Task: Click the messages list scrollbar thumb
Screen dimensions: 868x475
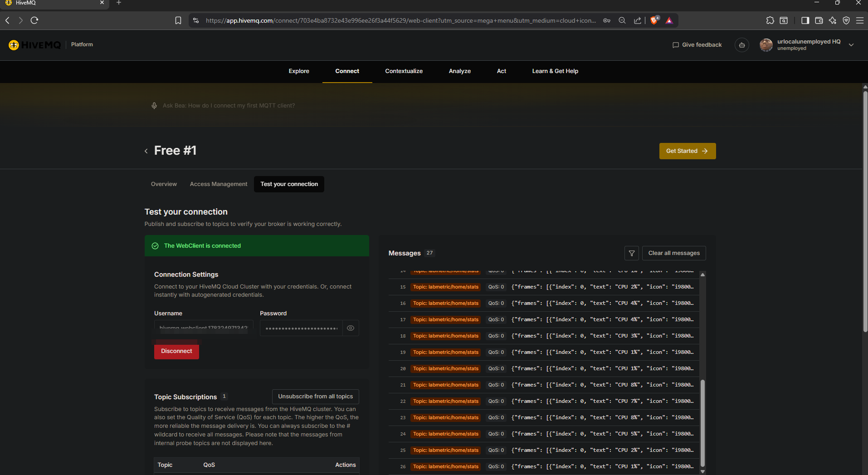Action: (702, 423)
